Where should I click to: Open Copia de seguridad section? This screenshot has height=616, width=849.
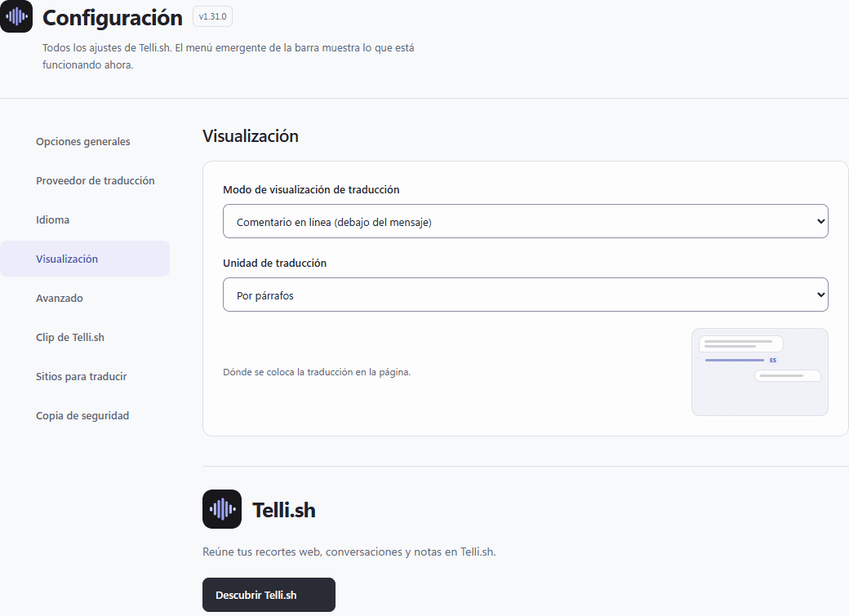82,416
